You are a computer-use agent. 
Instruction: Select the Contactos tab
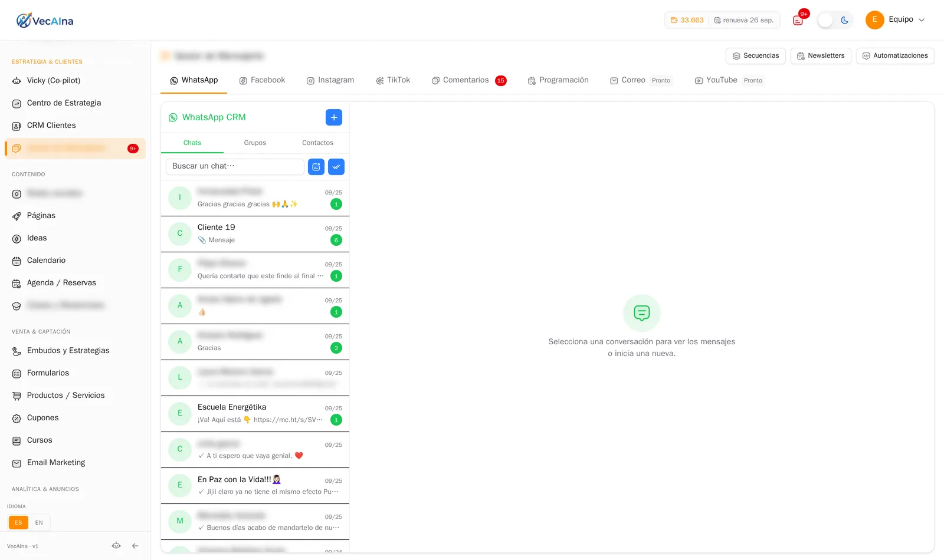(x=317, y=143)
